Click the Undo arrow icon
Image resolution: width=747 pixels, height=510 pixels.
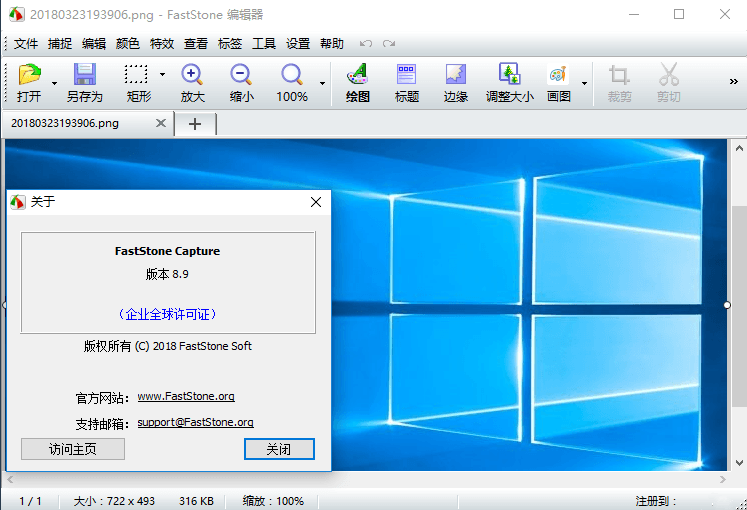pos(366,44)
